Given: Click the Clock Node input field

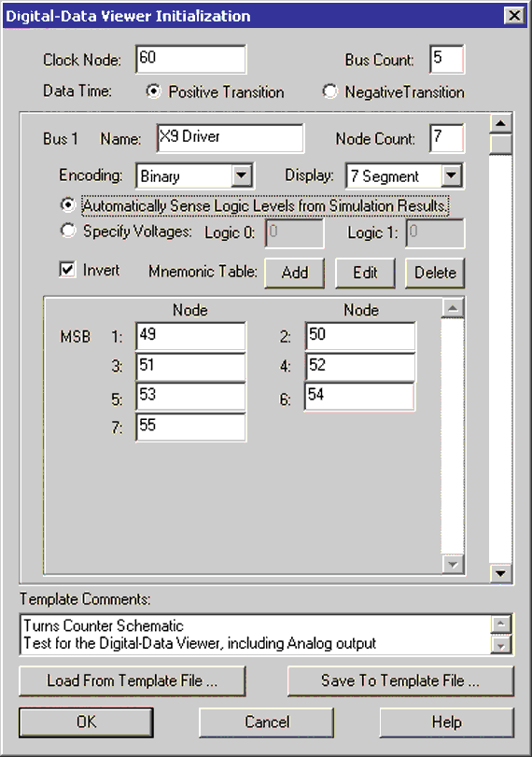Looking at the screenshot, I should 190,59.
